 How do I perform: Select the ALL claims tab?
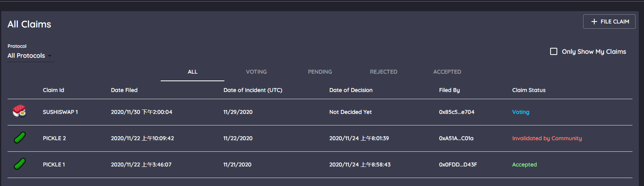tap(193, 72)
